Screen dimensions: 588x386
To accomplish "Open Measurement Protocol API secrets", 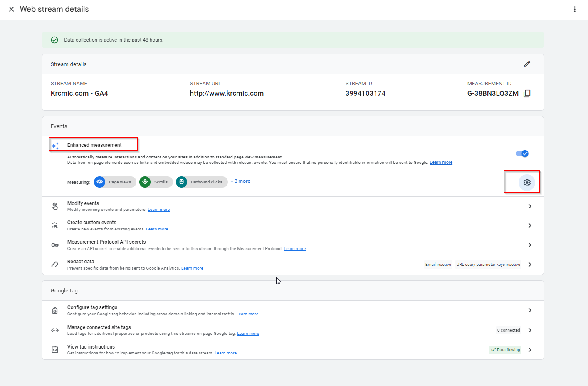I will [x=106, y=242].
